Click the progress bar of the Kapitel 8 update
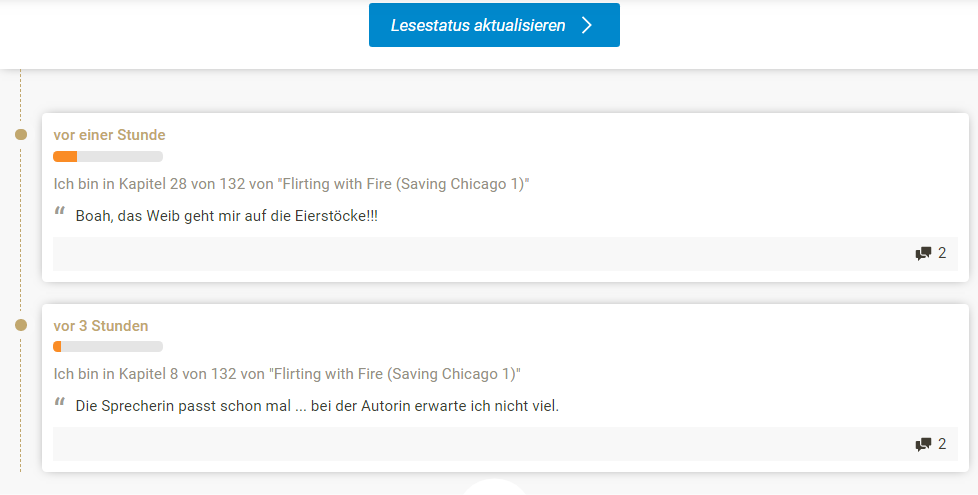Image resolution: width=978 pixels, height=495 pixels. tap(108, 347)
